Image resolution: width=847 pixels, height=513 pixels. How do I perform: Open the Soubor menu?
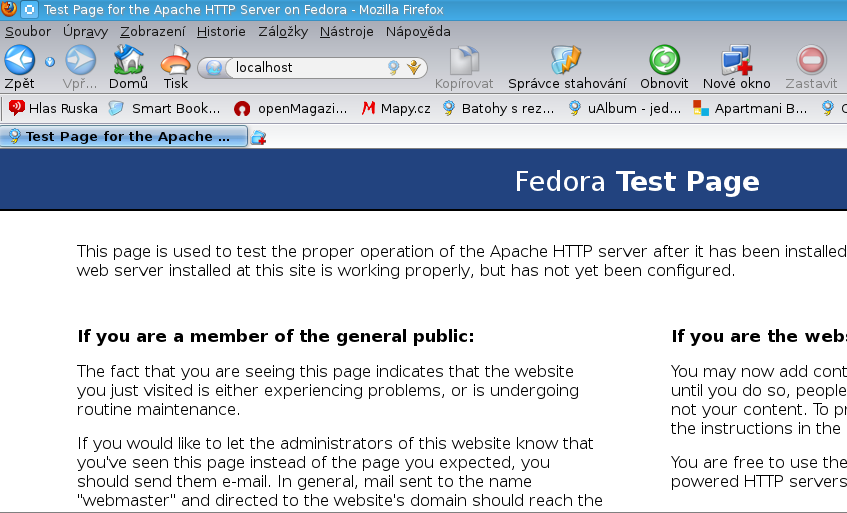28,32
